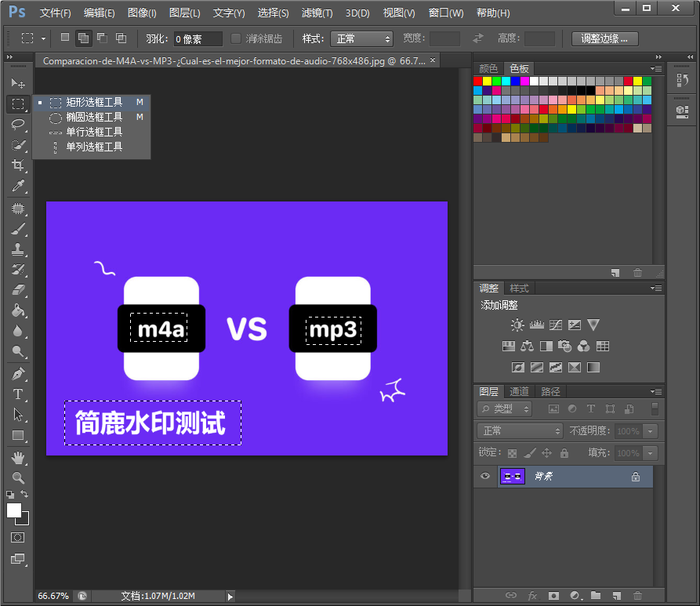The image size is (700, 606).
Task: Select the Crop tool
Action: tap(17, 165)
